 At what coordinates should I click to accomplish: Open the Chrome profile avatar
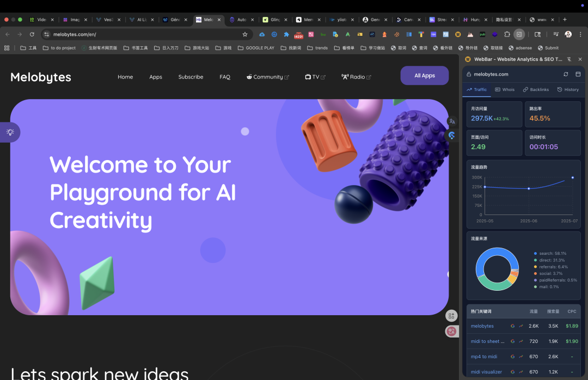tap(568, 34)
